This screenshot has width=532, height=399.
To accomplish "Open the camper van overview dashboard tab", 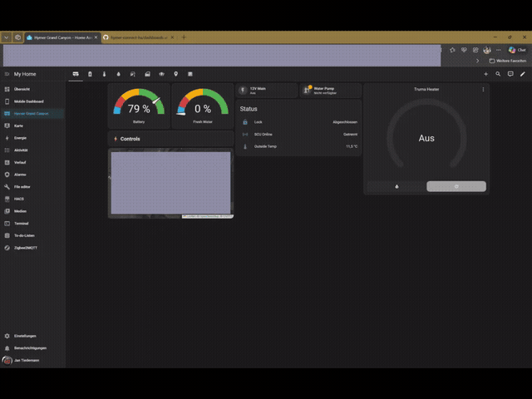I will (76, 74).
